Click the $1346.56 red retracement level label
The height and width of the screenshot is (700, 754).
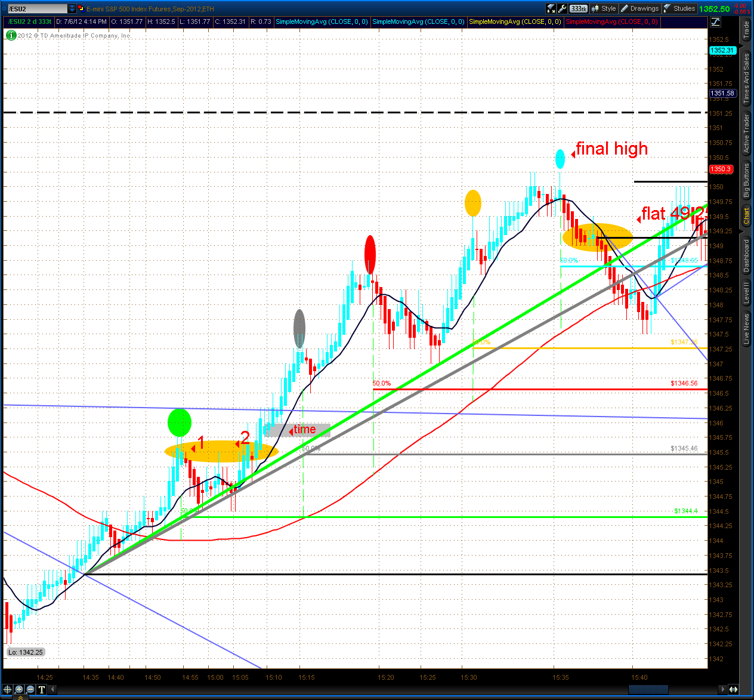pos(684,383)
